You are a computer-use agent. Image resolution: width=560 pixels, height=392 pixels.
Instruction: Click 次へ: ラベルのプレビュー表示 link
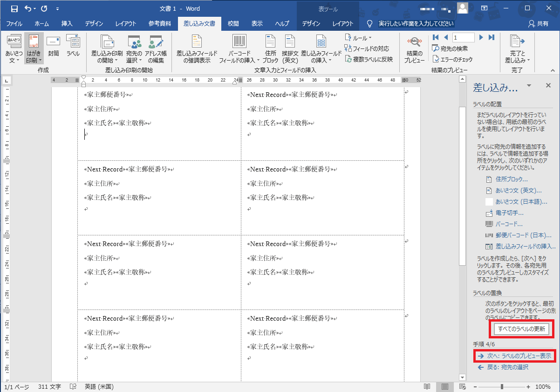515,356
